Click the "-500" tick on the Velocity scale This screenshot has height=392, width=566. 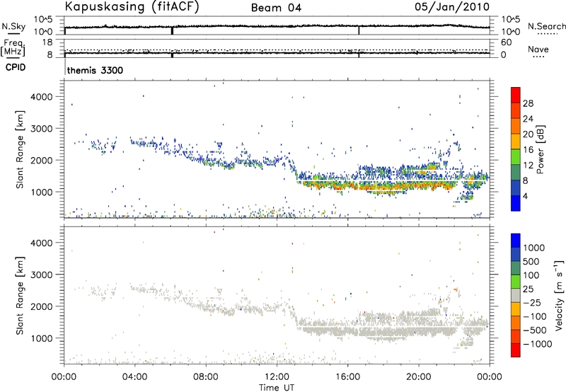click(x=535, y=330)
